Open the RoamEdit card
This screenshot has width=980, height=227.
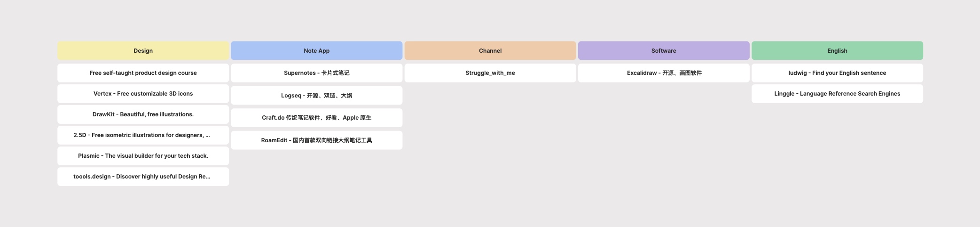click(316, 140)
